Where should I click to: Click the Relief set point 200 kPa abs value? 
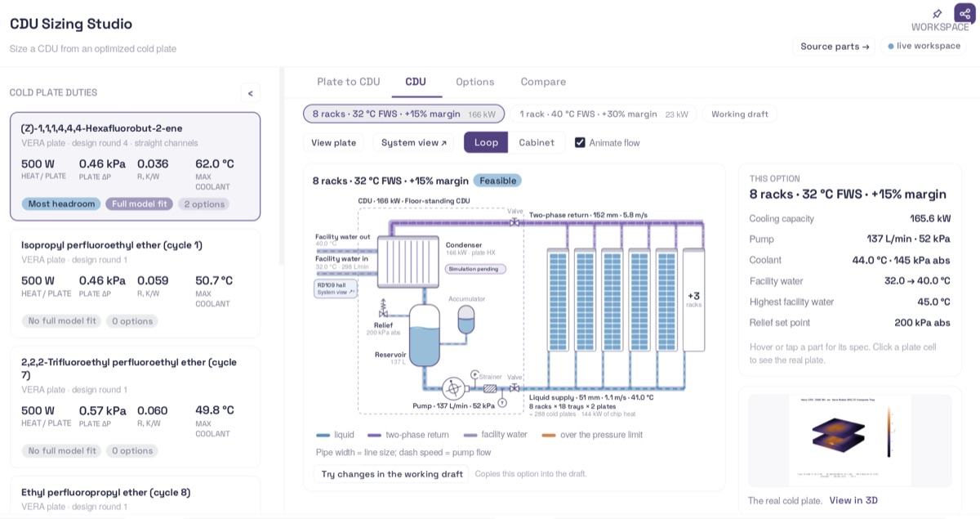(x=922, y=323)
